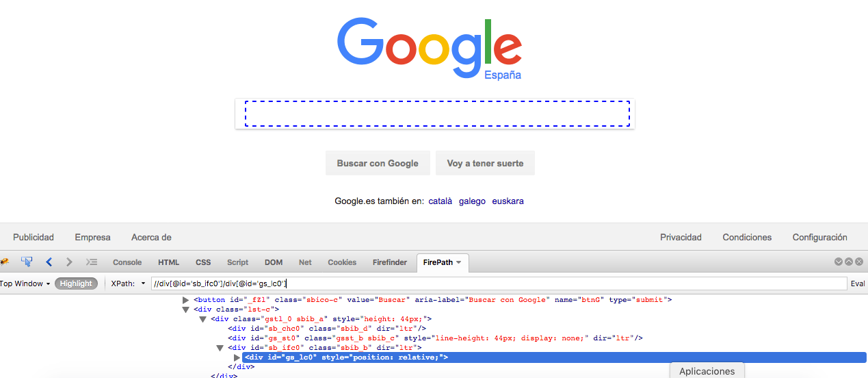This screenshot has height=378, width=868.
Task: Open the Script tab
Action: (x=237, y=262)
